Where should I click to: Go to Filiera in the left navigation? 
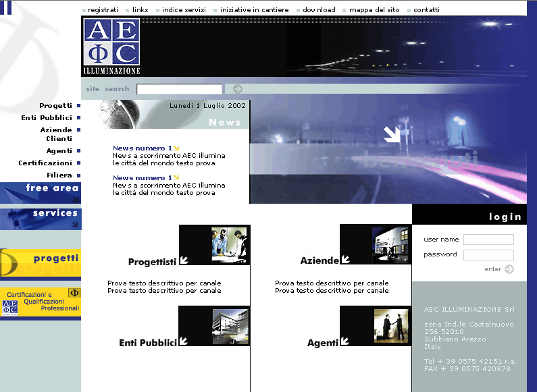point(59,175)
